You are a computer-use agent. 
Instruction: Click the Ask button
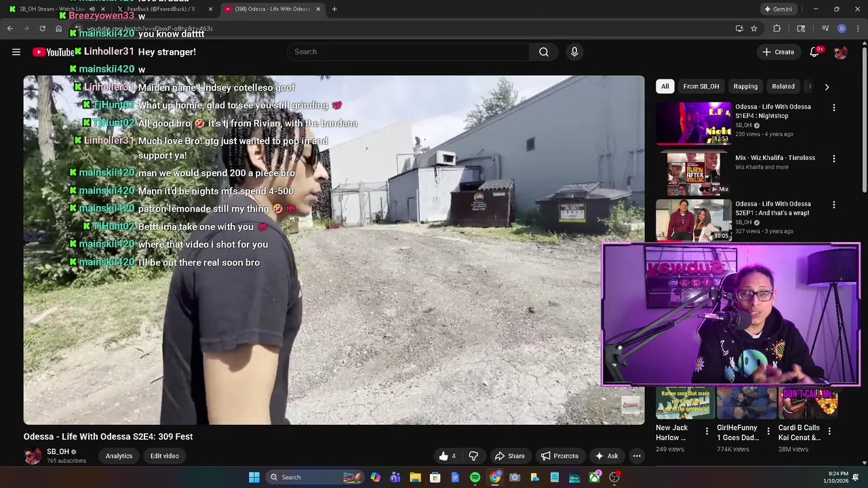click(x=606, y=455)
